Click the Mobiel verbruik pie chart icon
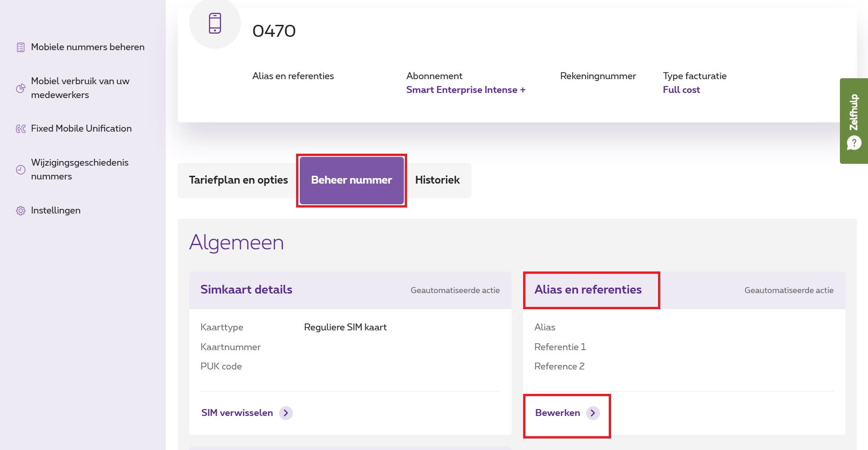 point(21,88)
